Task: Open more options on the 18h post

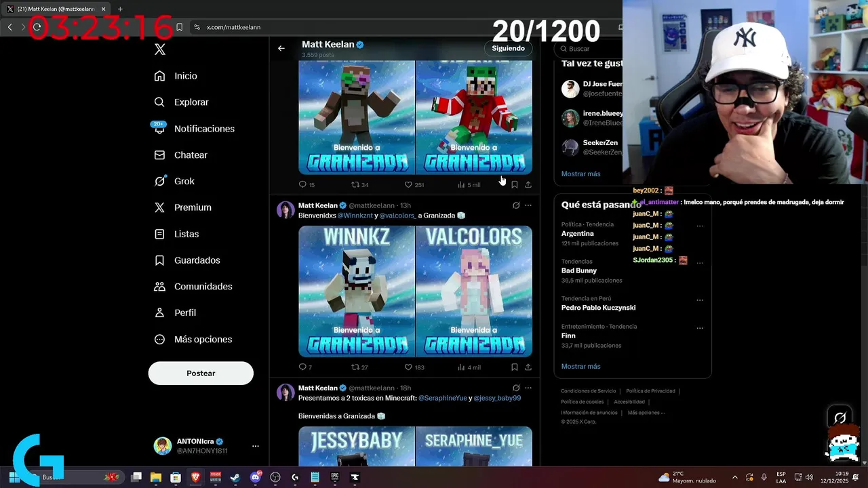Action: click(528, 388)
